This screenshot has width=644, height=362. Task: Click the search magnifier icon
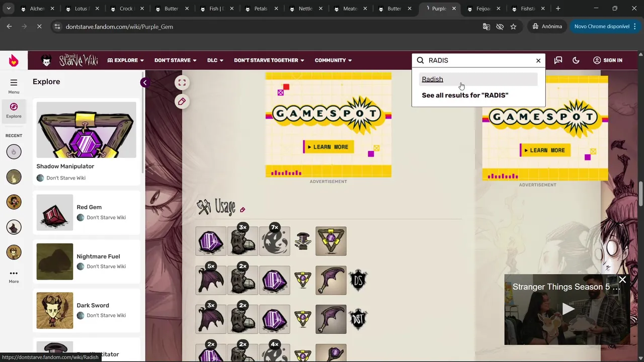pos(421,60)
